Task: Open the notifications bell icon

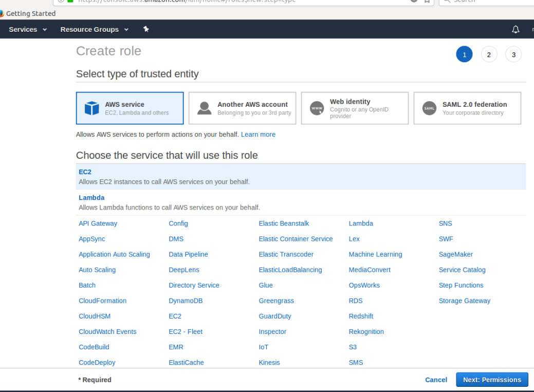Action: [515, 30]
